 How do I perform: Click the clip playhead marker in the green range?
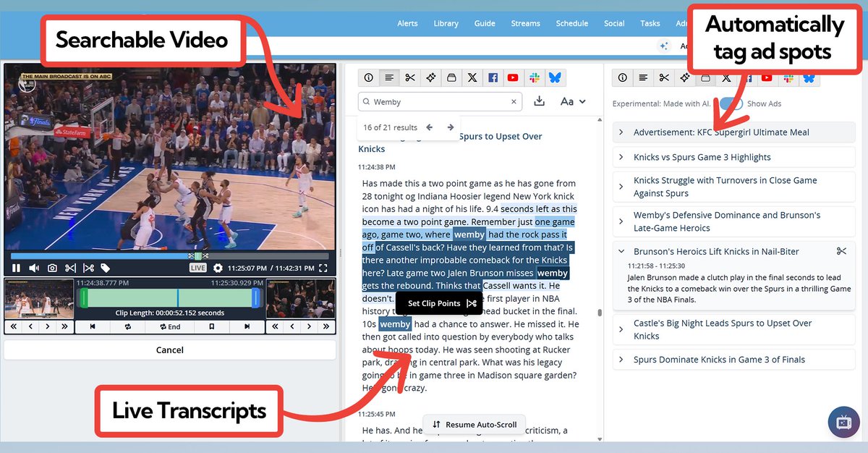(x=178, y=298)
